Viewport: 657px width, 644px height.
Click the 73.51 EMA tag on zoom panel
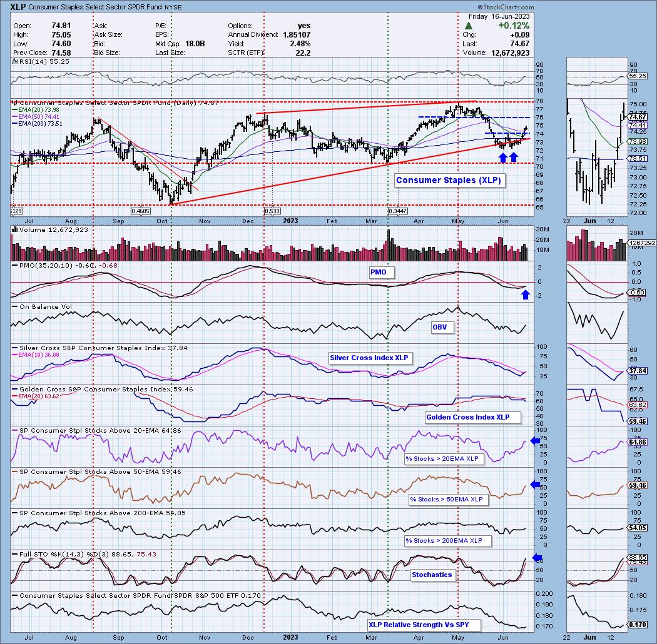tap(637, 158)
